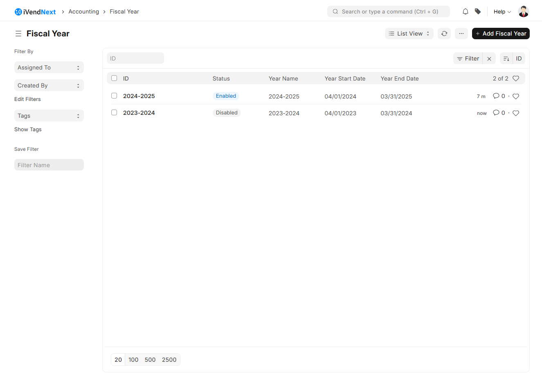Open the 2023-2024 fiscal year record
This screenshot has width=542, height=392.
click(139, 113)
